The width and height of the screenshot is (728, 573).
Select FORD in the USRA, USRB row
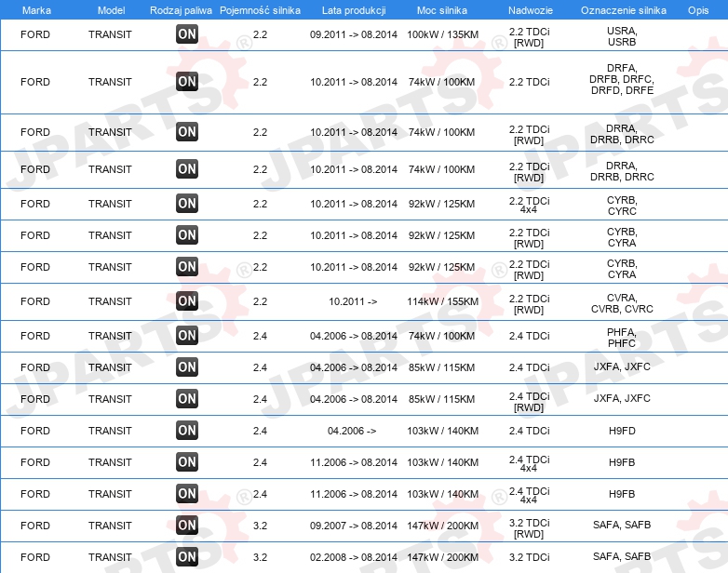click(35, 34)
